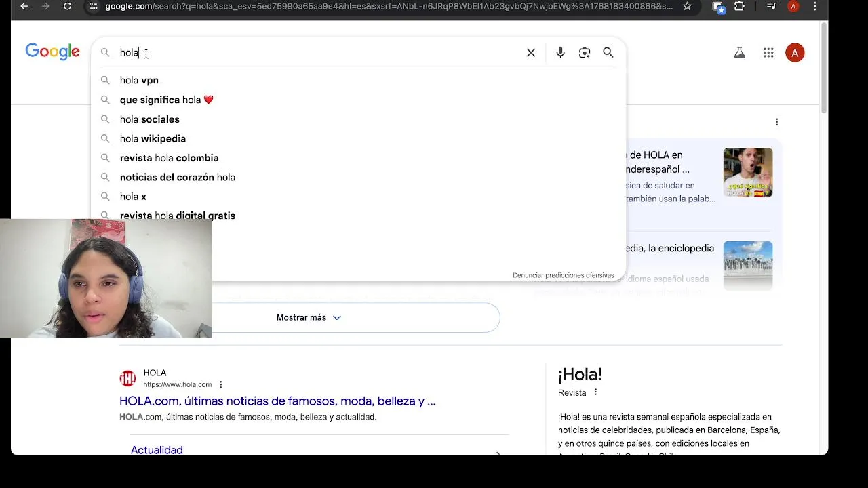Image resolution: width=868 pixels, height=488 pixels.
Task: Open the Google apps grid
Action: click(768, 52)
